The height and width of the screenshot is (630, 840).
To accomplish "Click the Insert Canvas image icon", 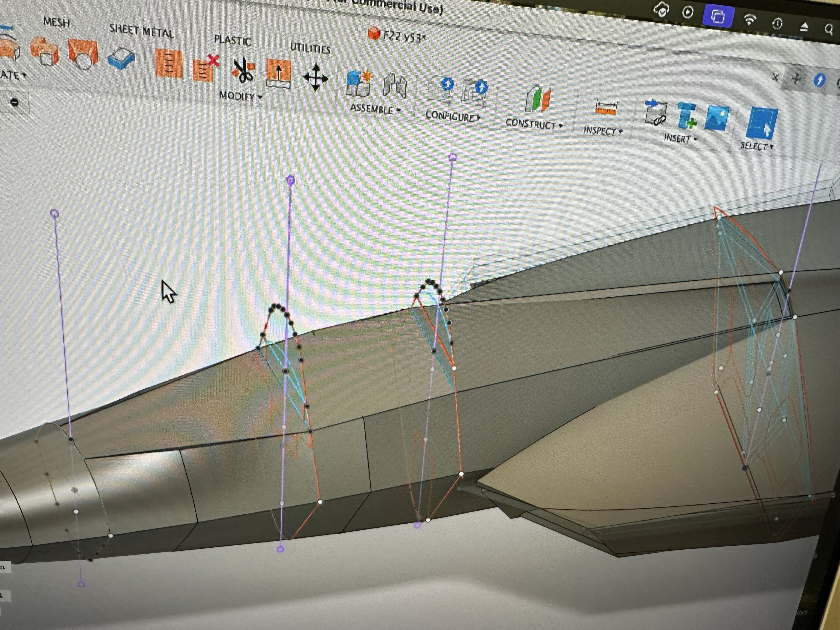I will tap(717, 118).
